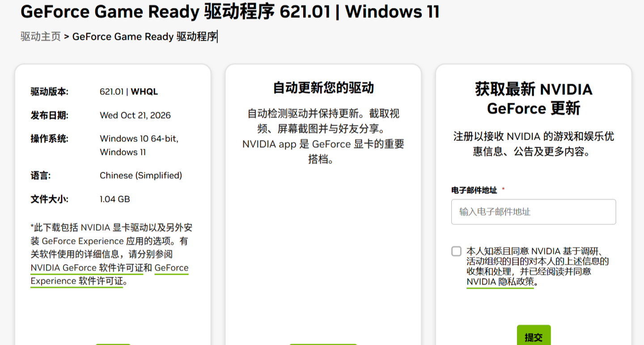
Task: Open NVIDIA GeForce 软件许可证 link
Action: click(87, 268)
